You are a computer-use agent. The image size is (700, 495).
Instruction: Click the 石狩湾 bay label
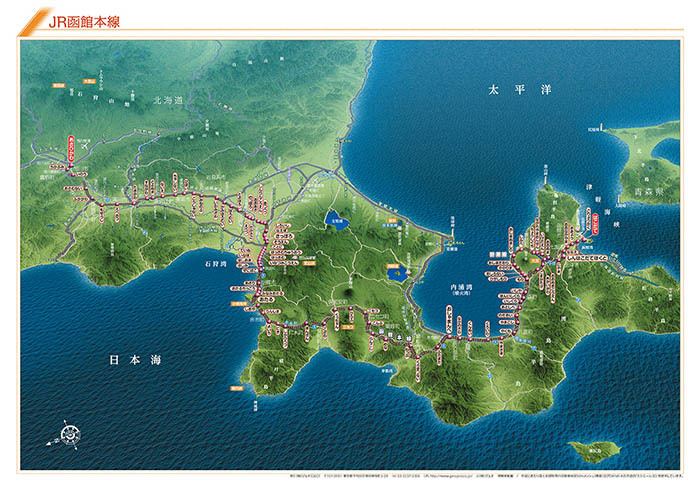tap(216, 264)
